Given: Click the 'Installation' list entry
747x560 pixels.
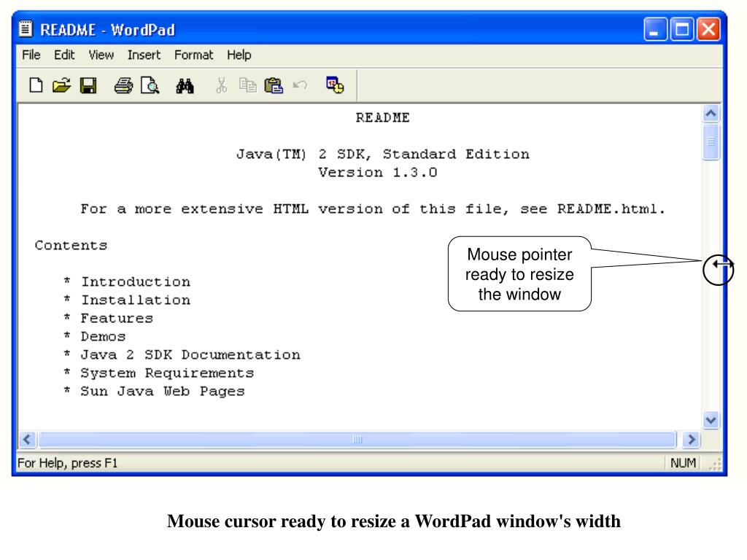Looking at the screenshot, I should [x=135, y=300].
